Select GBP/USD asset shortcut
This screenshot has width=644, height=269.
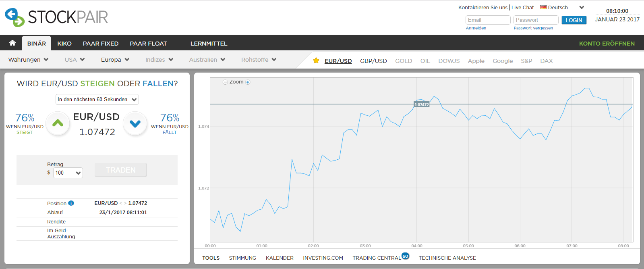373,61
